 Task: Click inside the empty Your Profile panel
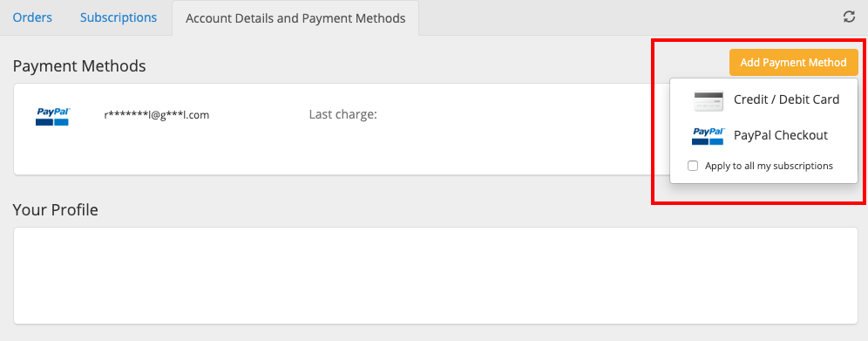coord(436,276)
